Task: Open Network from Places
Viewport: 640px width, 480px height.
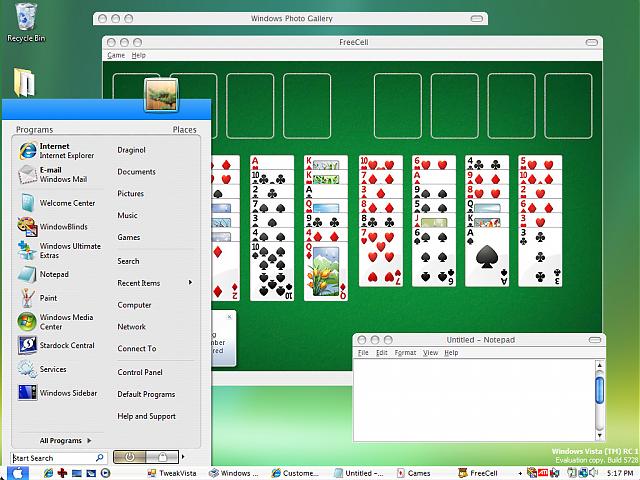Action: click(131, 327)
